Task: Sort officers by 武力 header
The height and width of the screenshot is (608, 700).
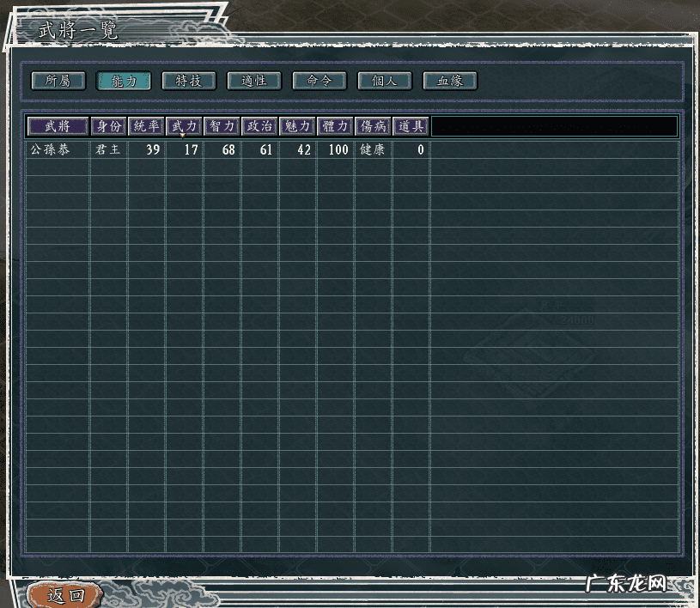Action: pos(184,126)
